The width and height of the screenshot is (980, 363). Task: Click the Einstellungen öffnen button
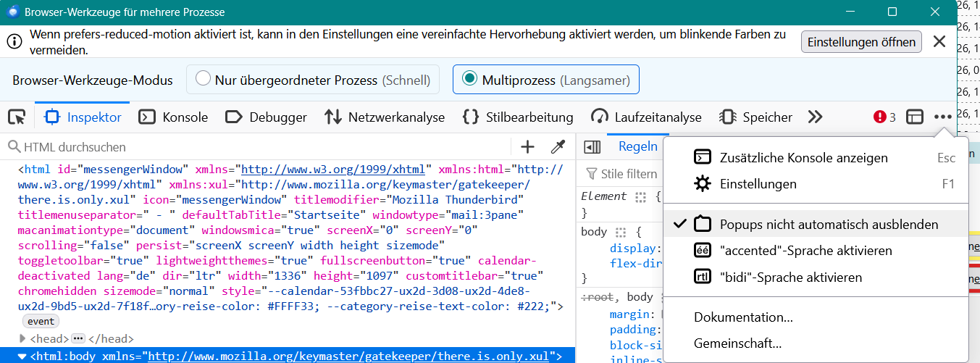tap(861, 42)
